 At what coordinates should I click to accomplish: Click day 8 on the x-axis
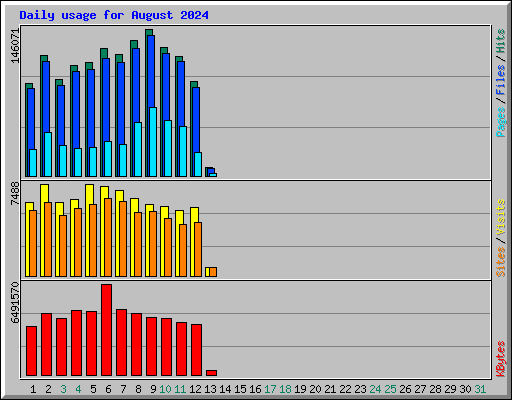click(x=138, y=389)
